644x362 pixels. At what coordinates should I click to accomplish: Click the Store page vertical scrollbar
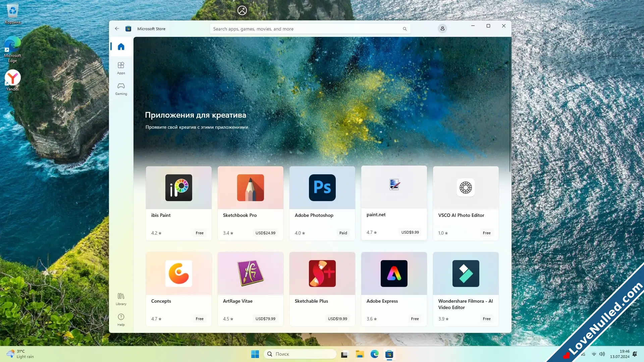point(510,107)
